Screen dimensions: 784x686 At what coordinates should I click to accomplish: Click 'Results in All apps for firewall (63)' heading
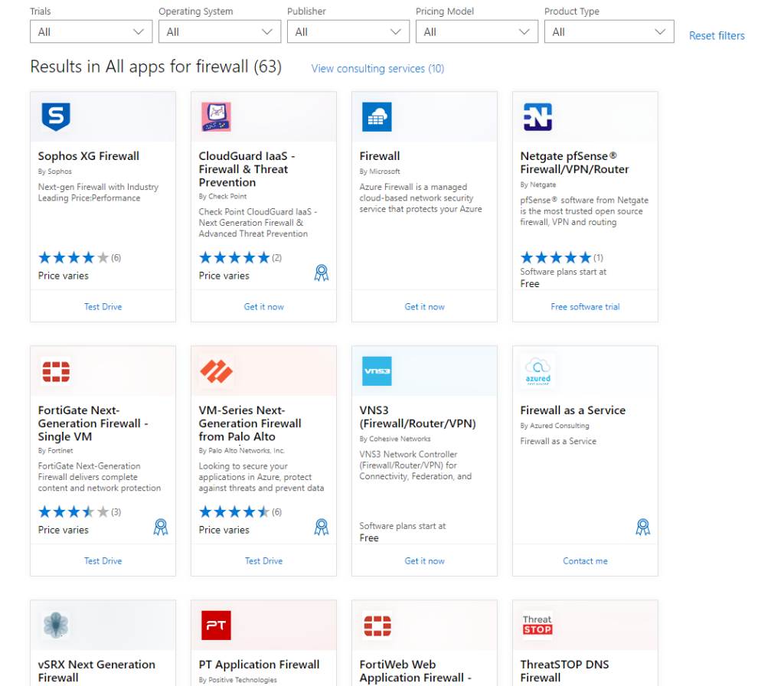(x=156, y=67)
